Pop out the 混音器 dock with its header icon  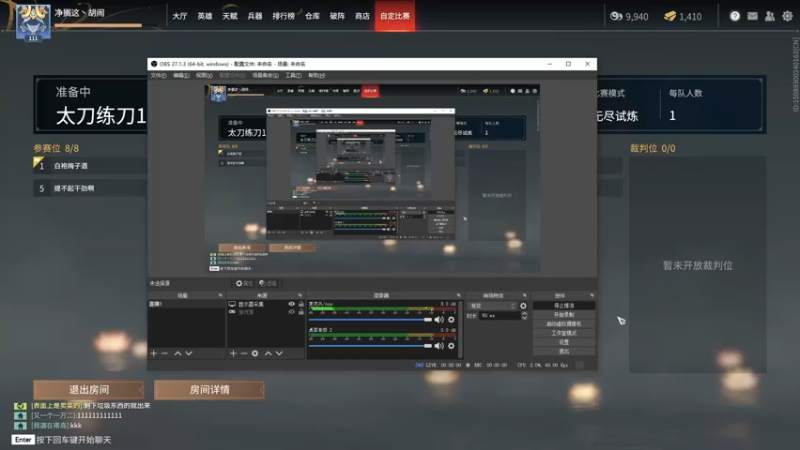pos(458,295)
